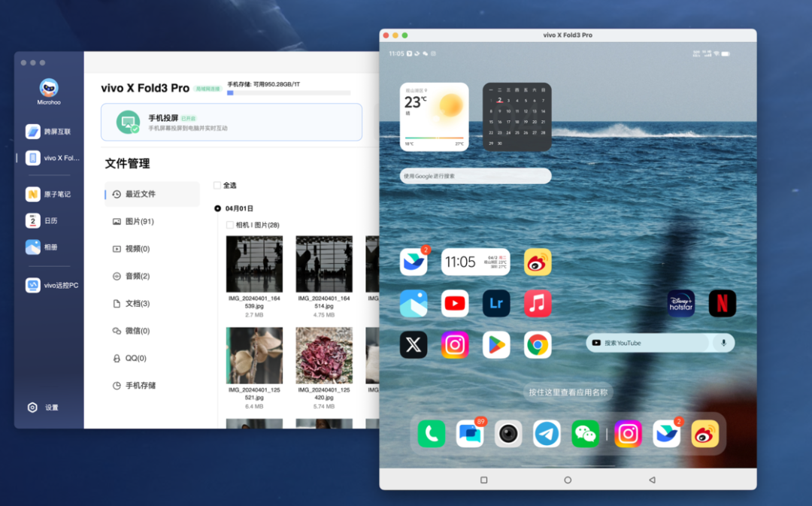Open vivo远控PC in the sidebar
812x506 pixels.
tap(52, 286)
